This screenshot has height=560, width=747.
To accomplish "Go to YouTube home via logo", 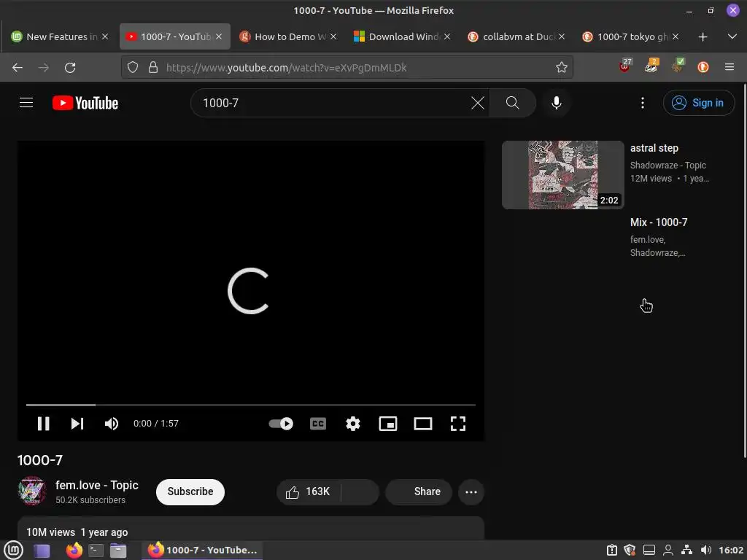I will 85,103.
